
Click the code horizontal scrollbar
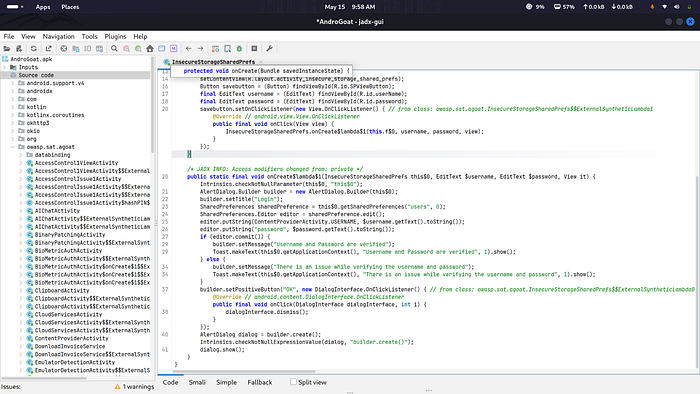(x=245, y=371)
